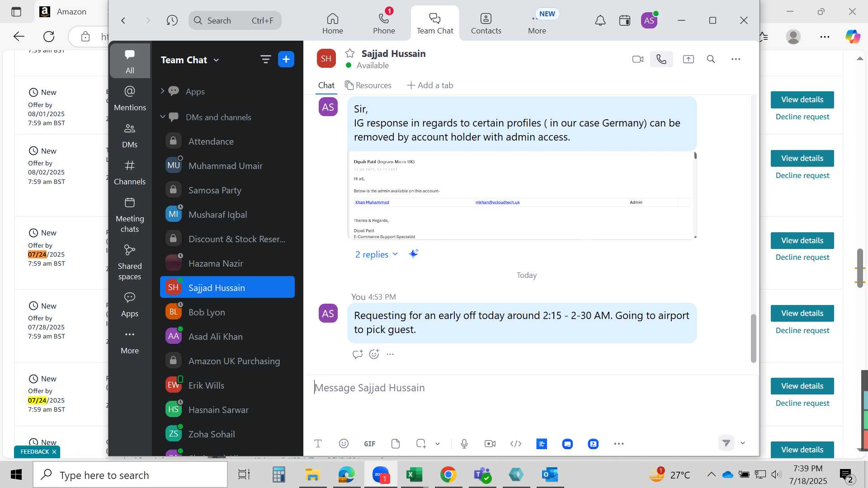
Task: Expand the 2 replies thread
Action: tap(376, 254)
